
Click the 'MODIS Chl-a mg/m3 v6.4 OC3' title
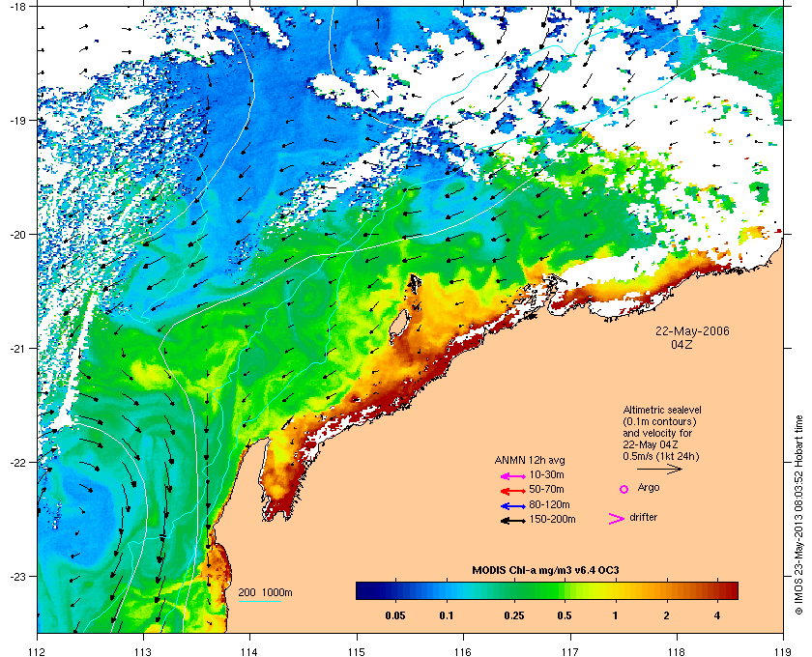(546, 571)
